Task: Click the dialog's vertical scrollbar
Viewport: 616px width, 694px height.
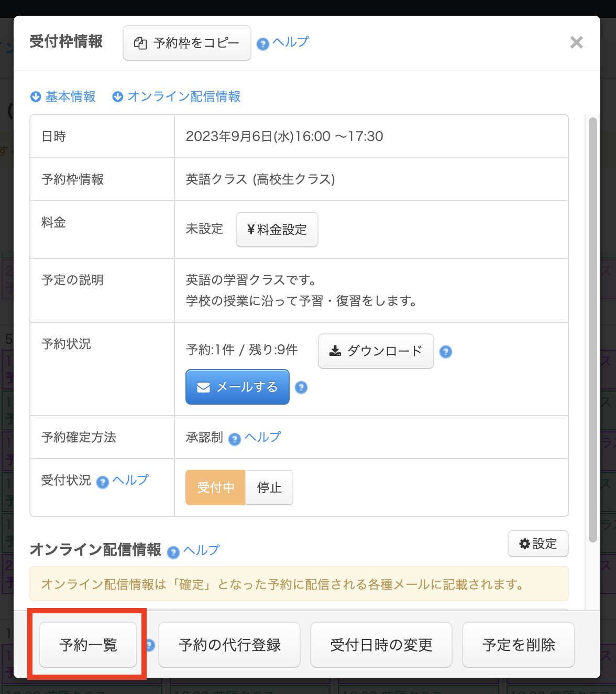Action: click(592, 330)
